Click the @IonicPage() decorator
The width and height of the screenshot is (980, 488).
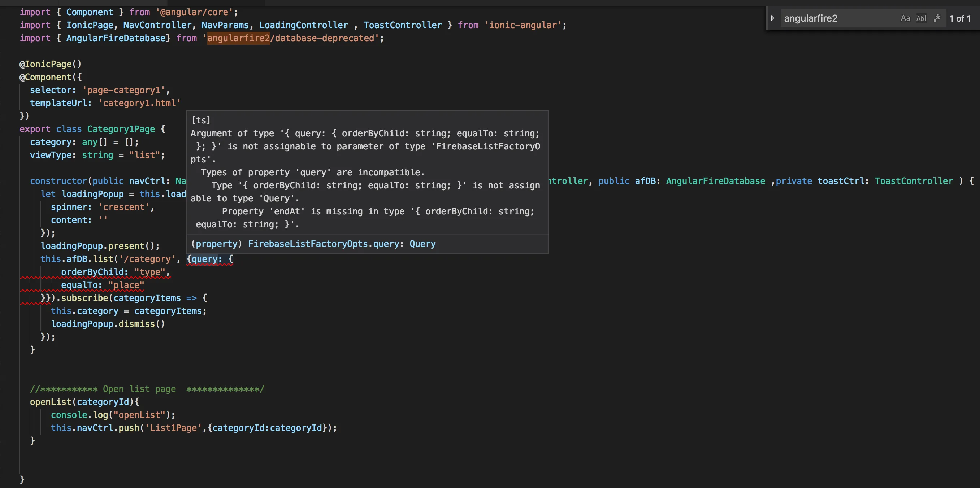(50, 64)
